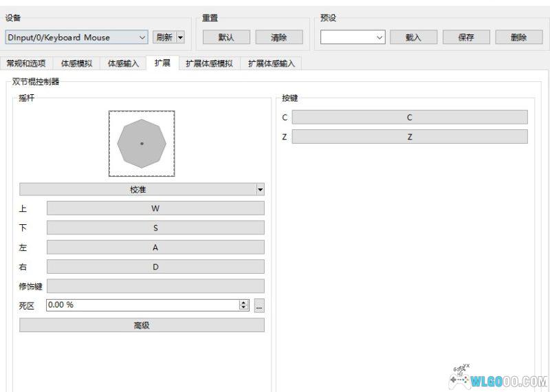The image size is (550, 392).
Task: Open the 高级 advanced settings button
Action: pyautogui.click(x=142, y=325)
